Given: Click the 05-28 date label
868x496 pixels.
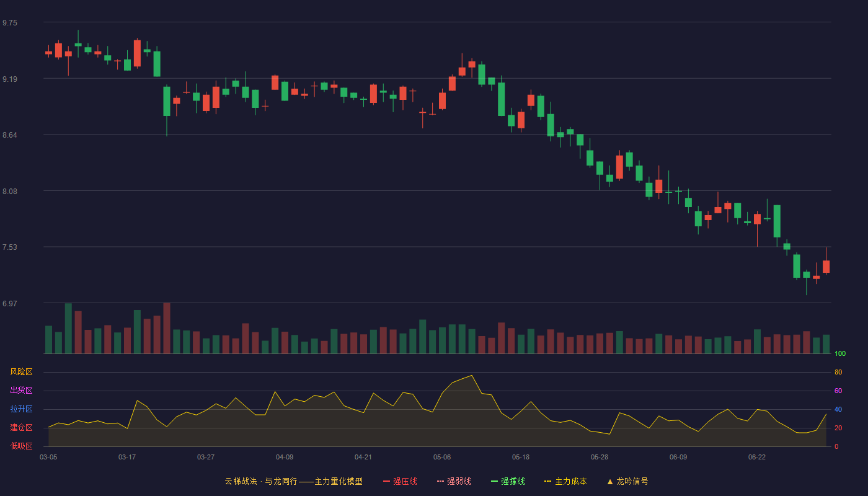Looking at the screenshot, I should [600, 457].
